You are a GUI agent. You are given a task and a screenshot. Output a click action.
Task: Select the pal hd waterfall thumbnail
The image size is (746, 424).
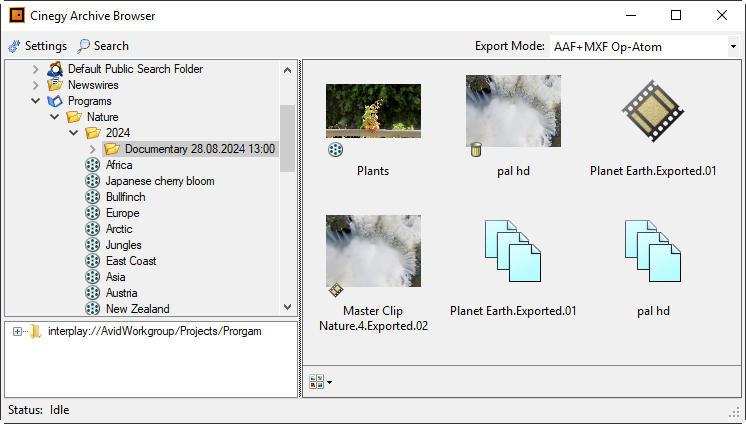click(513, 111)
